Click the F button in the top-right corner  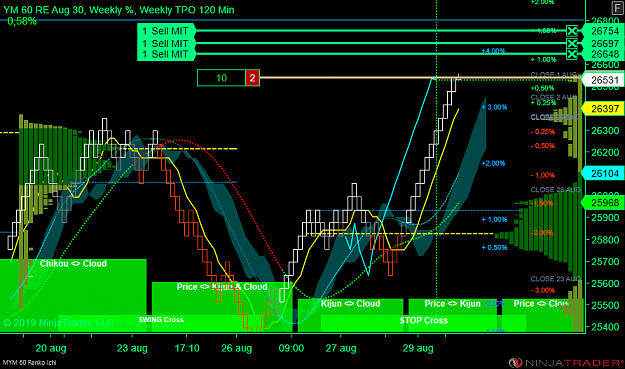[617, 8]
